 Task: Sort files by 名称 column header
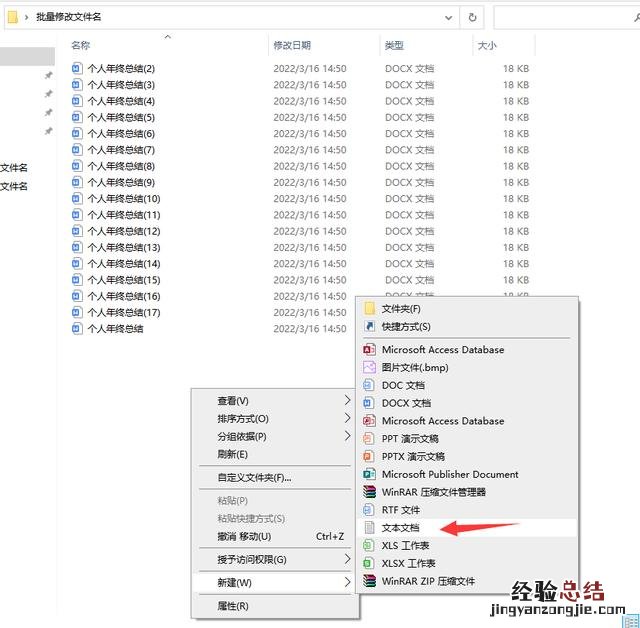(80, 45)
